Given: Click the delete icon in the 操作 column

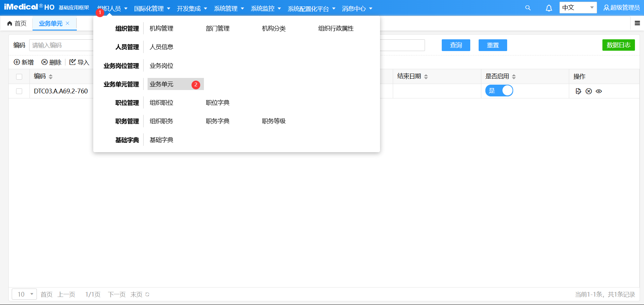Looking at the screenshot, I should point(589,91).
